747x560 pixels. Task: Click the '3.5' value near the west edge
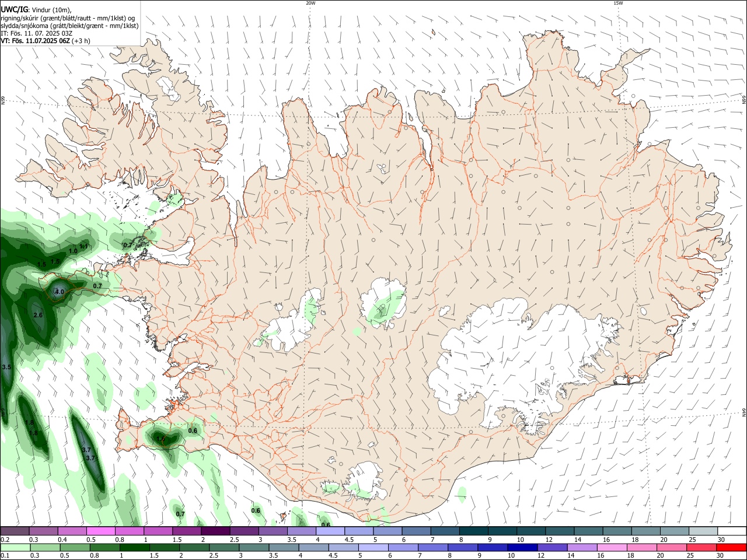(x=6, y=367)
